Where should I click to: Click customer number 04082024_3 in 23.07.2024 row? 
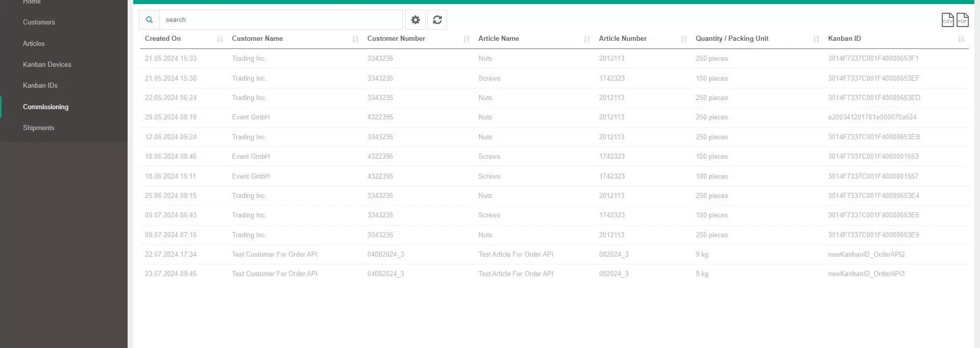click(x=385, y=274)
